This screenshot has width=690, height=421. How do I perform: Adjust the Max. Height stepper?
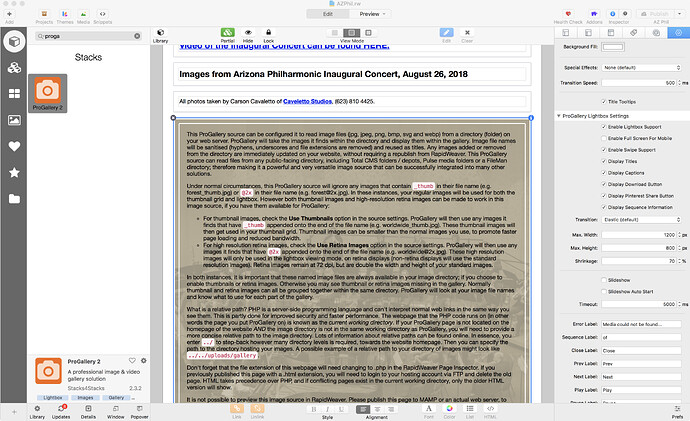point(679,248)
